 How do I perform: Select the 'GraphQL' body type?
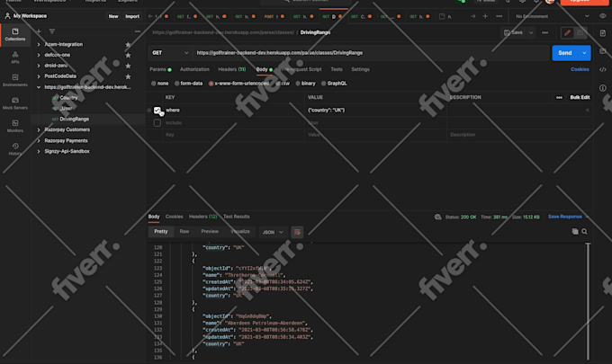(334, 84)
